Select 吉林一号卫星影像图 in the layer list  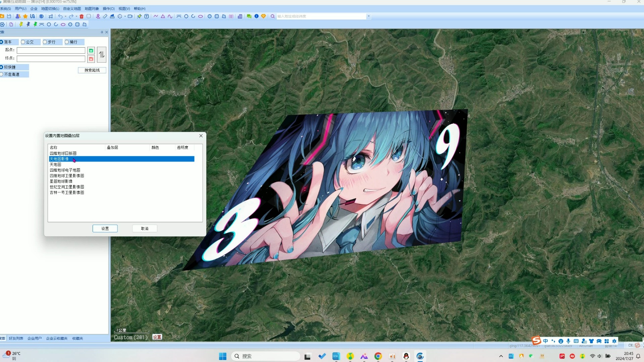(x=67, y=192)
